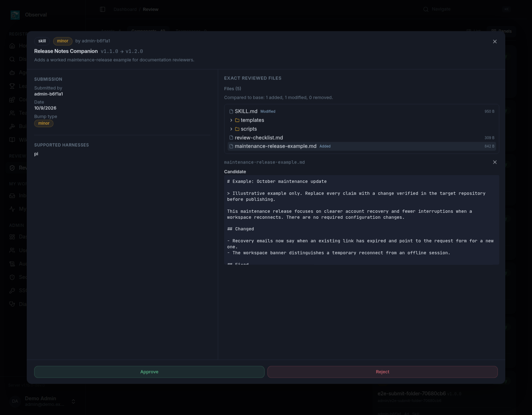Approve the Release Notes Companion submission
Image resolution: width=532 pixels, height=415 pixels.
click(149, 372)
